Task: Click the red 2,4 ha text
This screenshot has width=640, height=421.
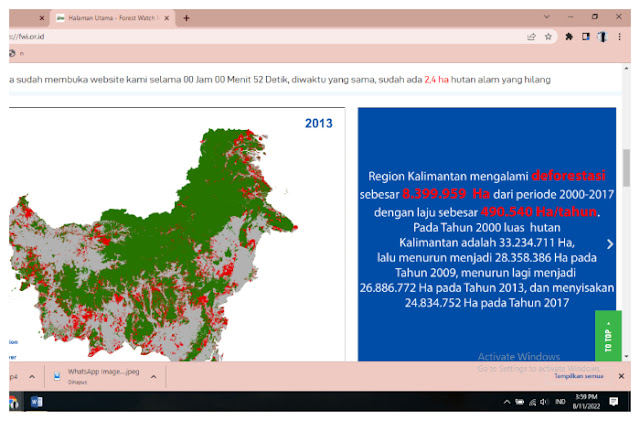Action: pos(436,80)
